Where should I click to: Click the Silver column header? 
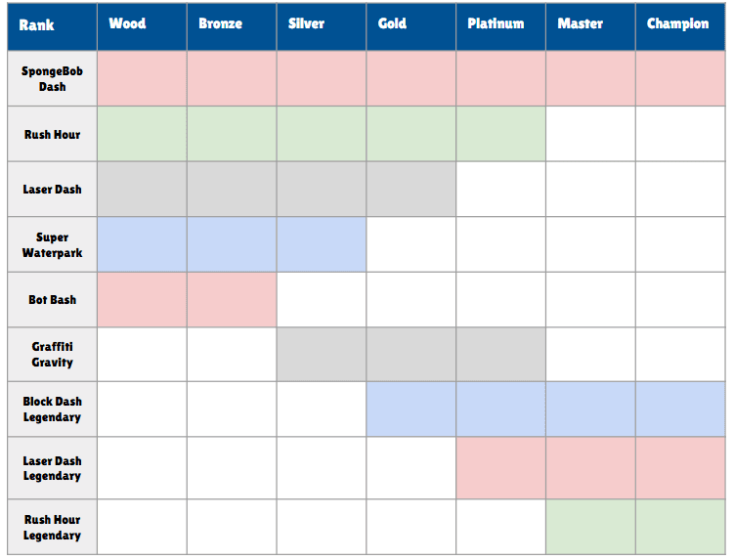(322, 26)
